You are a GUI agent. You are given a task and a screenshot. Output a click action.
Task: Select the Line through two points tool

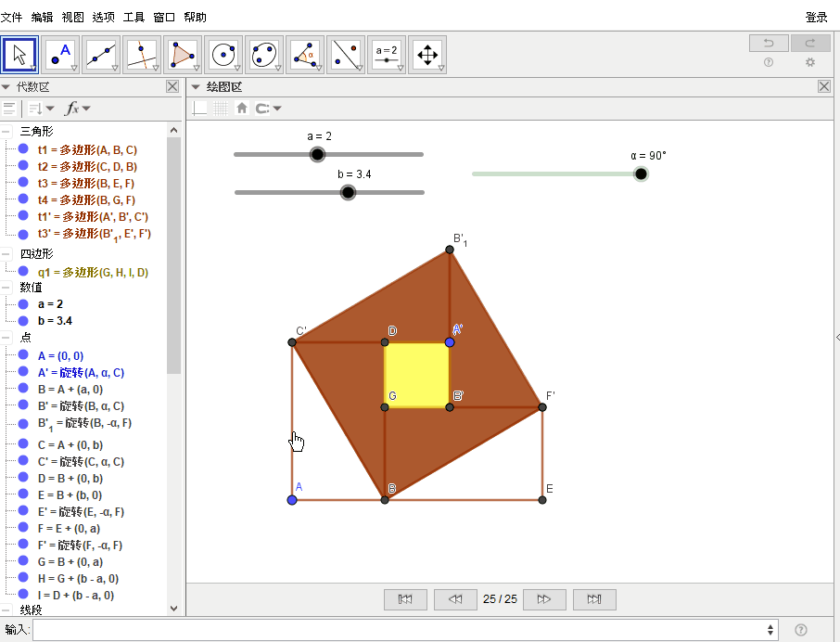click(101, 55)
